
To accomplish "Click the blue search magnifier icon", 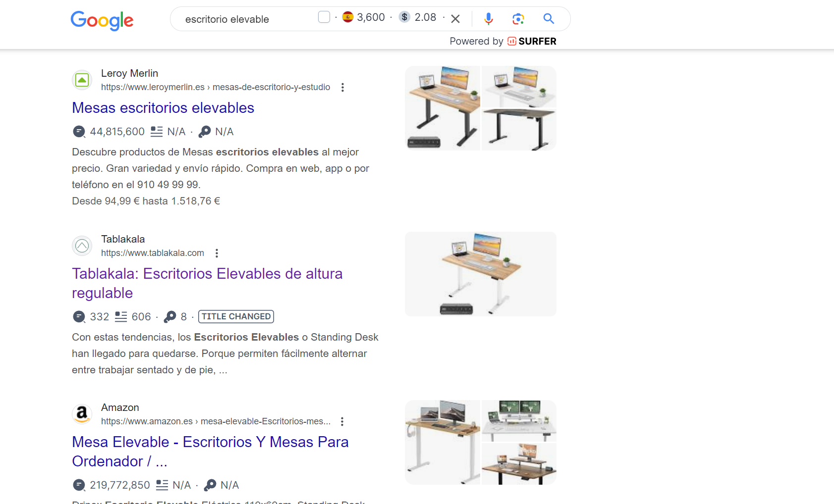I will pyautogui.click(x=549, y=19).
